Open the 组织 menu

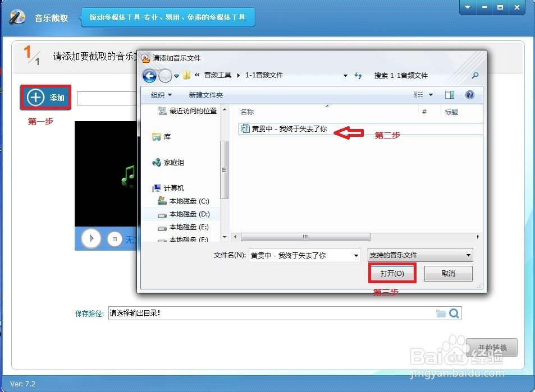click(x=161, y=95)
